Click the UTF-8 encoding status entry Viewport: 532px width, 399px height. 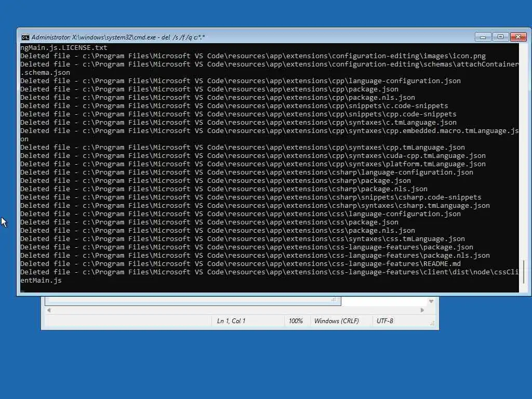(x=385, y=321)
